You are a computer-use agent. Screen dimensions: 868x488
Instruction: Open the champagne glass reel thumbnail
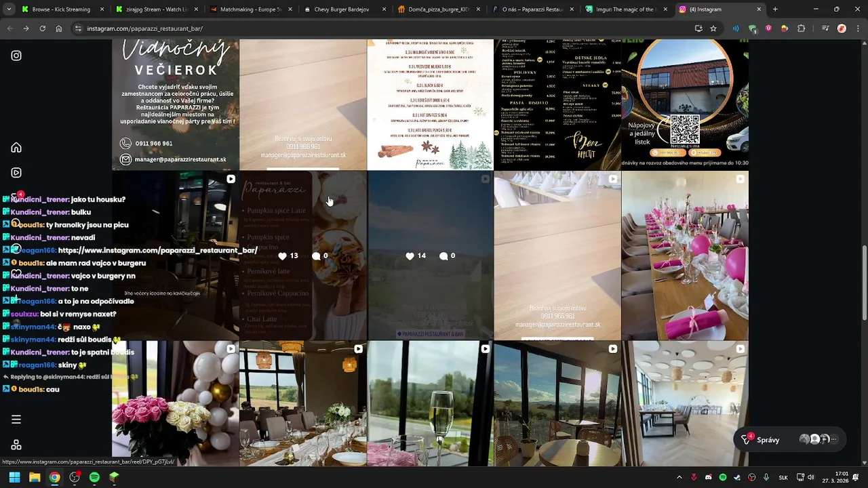click(430, 404)
